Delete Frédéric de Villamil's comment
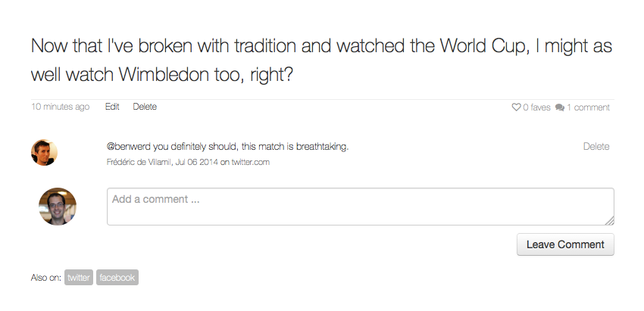Viewport: 644px width, 311px height. [596, 147]
